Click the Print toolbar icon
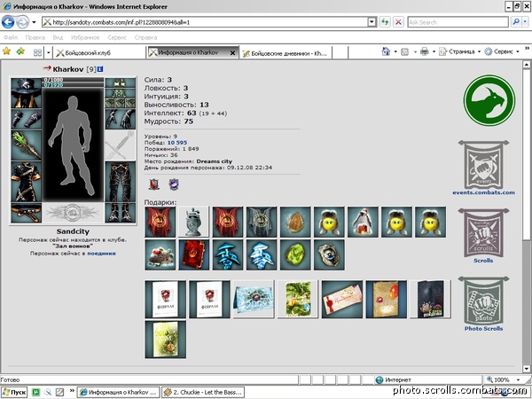The image size is (532, 399). click(x=424, y=51)
